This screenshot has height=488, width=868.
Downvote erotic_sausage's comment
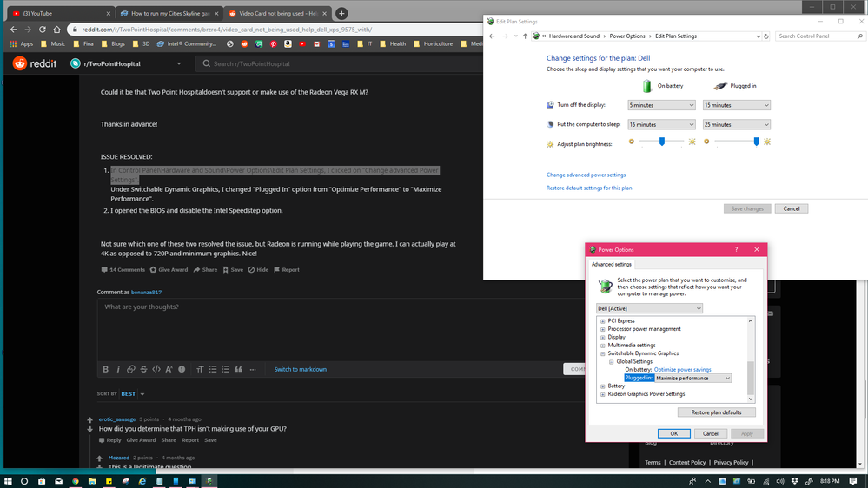(x=89, y=429)
